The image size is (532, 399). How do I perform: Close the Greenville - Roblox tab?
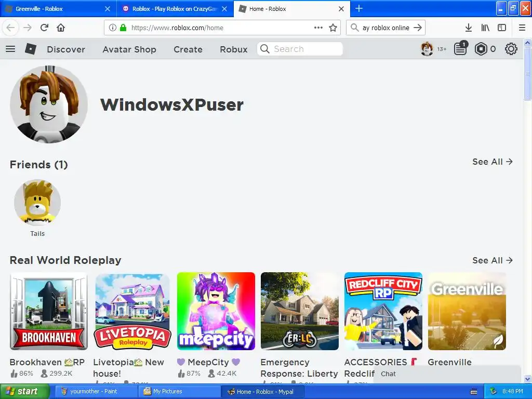tap(107, 9)
